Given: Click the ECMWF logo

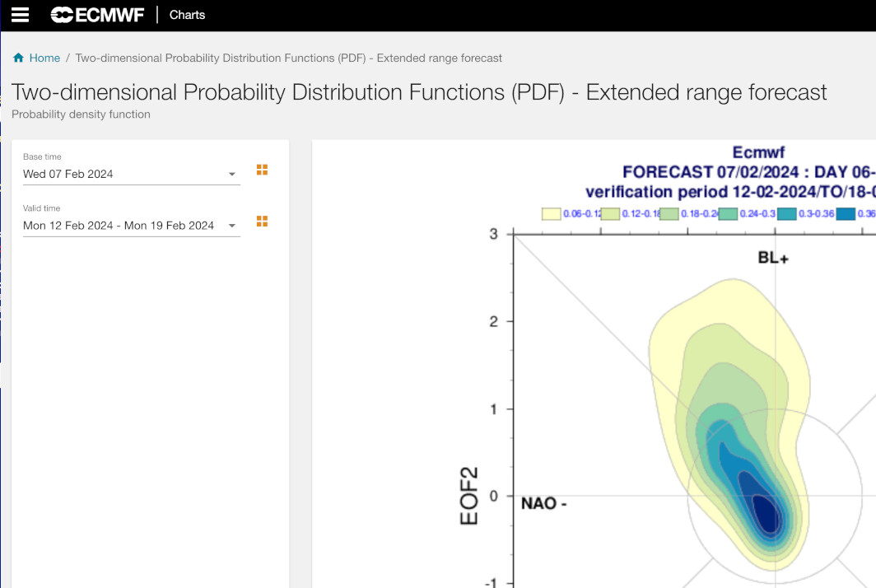Looking at the screenshot, I should 97,15.
